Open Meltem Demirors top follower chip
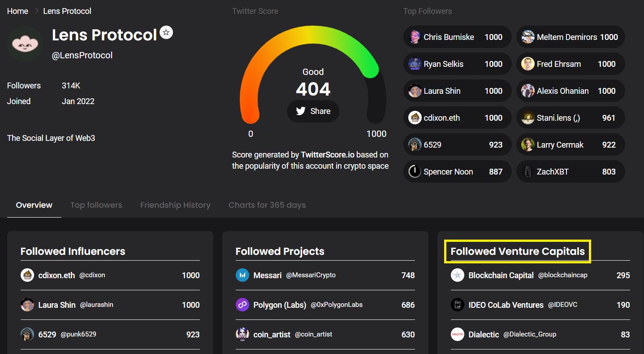This screenshot has width=644, height=354. coord(571,37)
